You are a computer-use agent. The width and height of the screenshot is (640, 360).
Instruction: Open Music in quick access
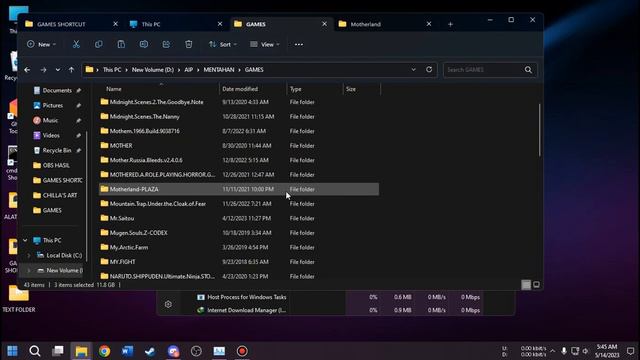[51, 120]
